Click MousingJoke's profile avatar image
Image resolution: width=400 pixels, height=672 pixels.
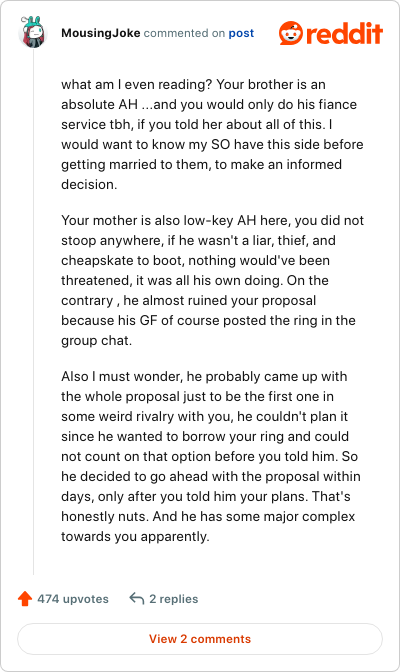click(x=33, y=32)
